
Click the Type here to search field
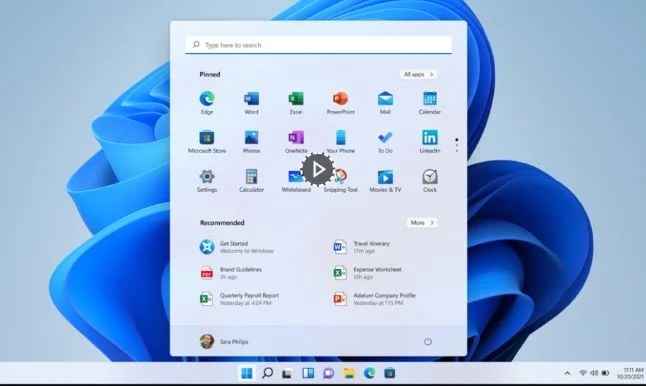click(x=318, y=45)
